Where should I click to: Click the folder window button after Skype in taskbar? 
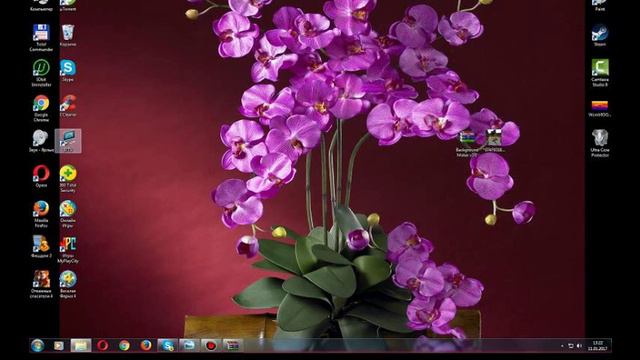[189, 345]
